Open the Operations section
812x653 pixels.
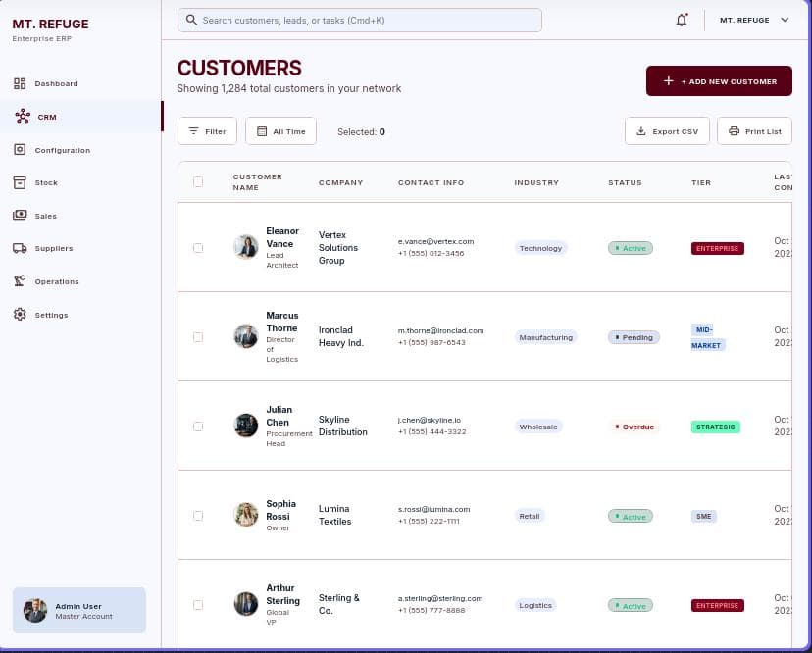pyautogui.click(x=80, y=281)
